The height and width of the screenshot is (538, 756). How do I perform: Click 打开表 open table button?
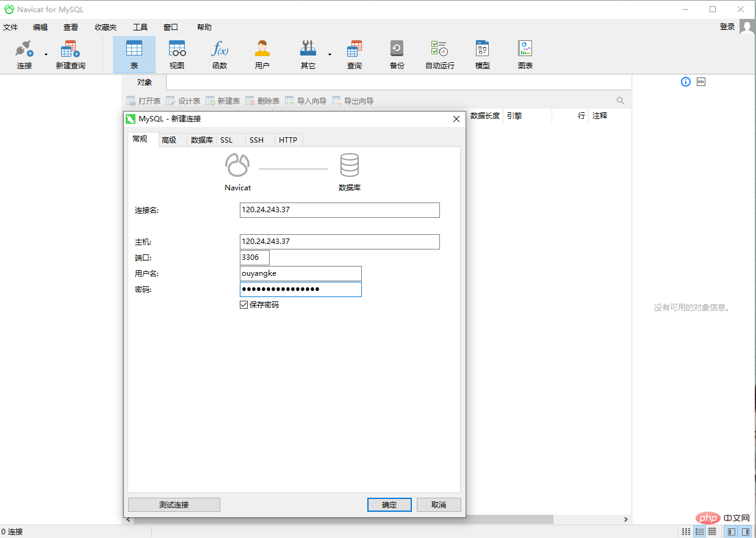pyautogui.click(x=143, y=101)
